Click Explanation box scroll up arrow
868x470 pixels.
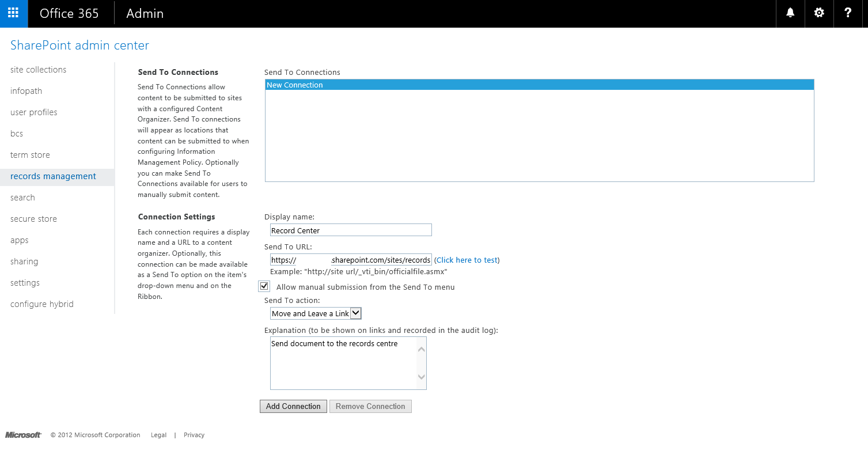(x=422, y=349)
